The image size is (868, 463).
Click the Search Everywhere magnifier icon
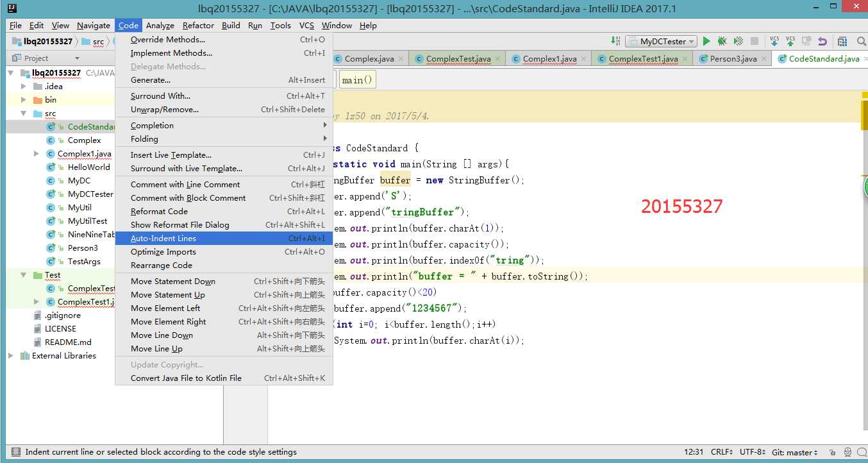pos(862,41)
